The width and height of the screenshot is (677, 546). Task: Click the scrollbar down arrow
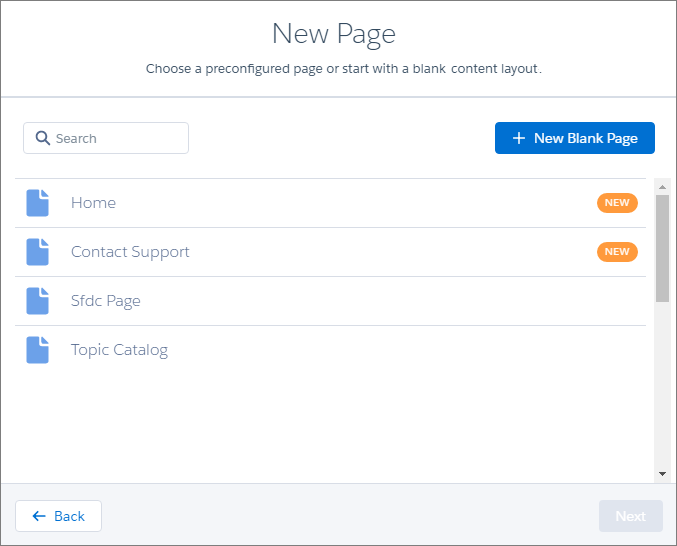662,474
